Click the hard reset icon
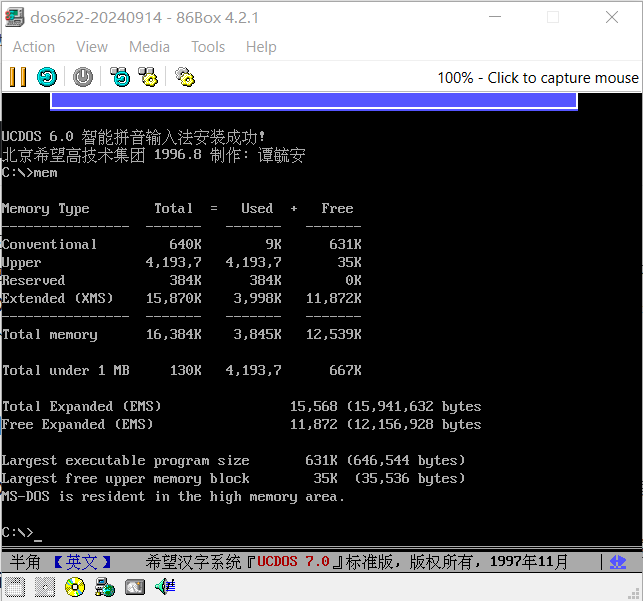The width and height of the screenshot is (643, 601). (47, 77)
